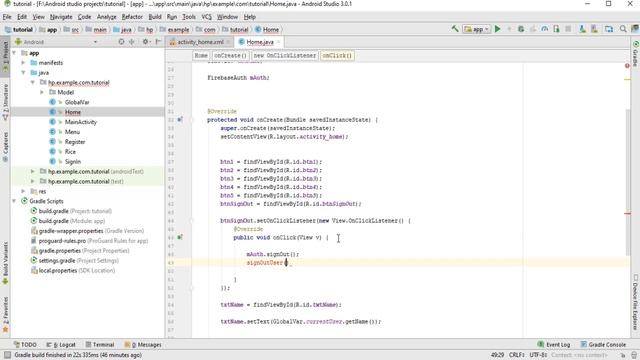Open the Build menu
The height and width of the screenshot is (360, 640).
[155, 17]
